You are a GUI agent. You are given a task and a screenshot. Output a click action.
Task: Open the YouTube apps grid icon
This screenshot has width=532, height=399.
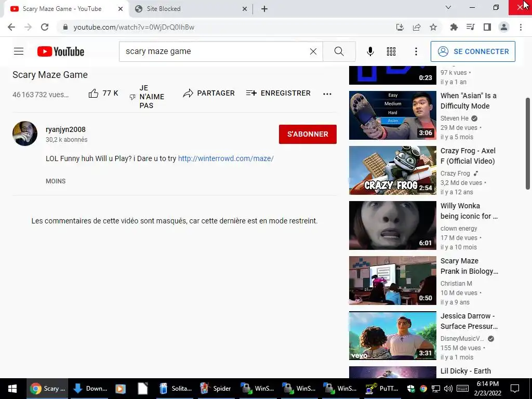pyautogui.click(x=391, y=51)
